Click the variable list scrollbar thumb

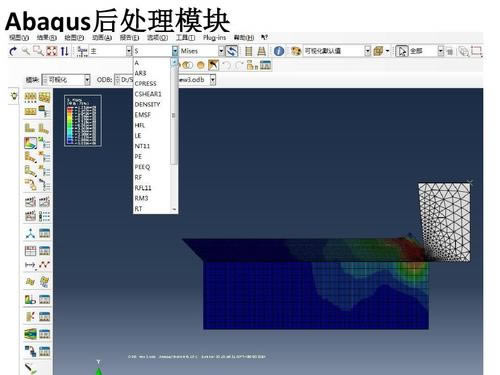[174, 115]
